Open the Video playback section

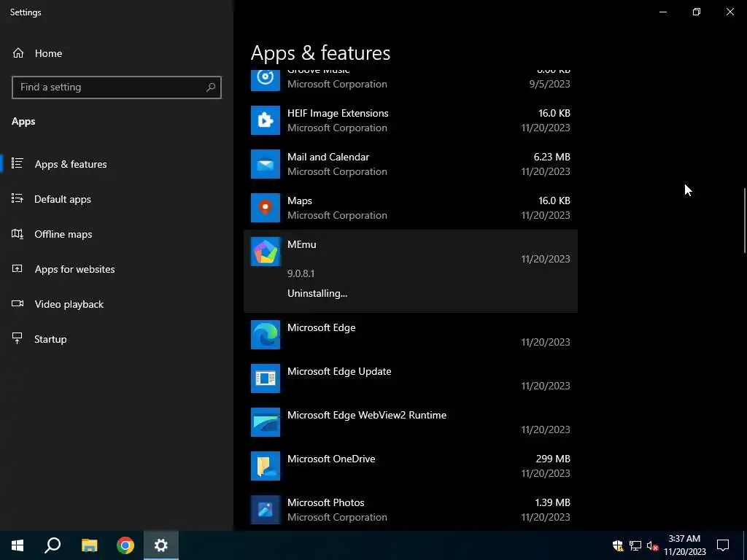click(117, 304)
